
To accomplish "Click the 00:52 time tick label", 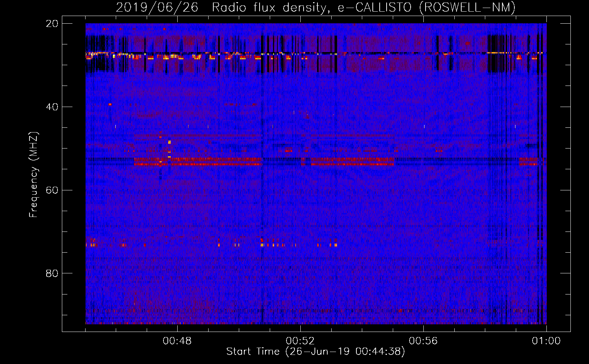I will (300, 341).
